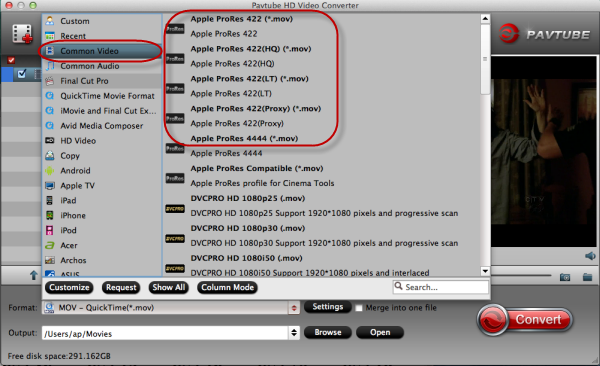The width and height of the screenshot is (600, 366).
Task: Click the Copy category icon
Action: tap(50, 155)
